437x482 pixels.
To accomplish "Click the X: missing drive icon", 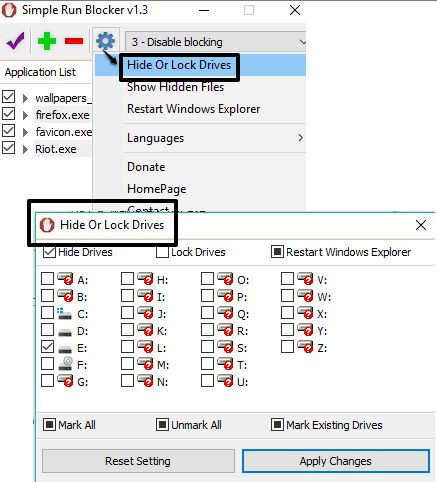I will coord(305,313).
